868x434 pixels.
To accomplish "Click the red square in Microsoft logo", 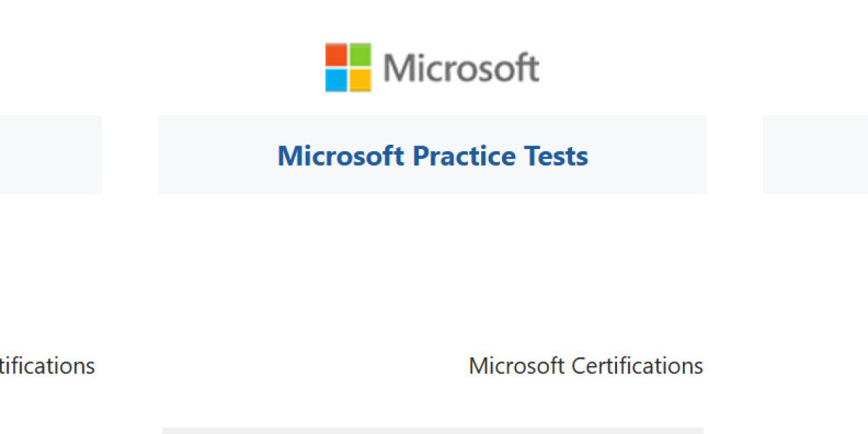I will coord(336,55).
